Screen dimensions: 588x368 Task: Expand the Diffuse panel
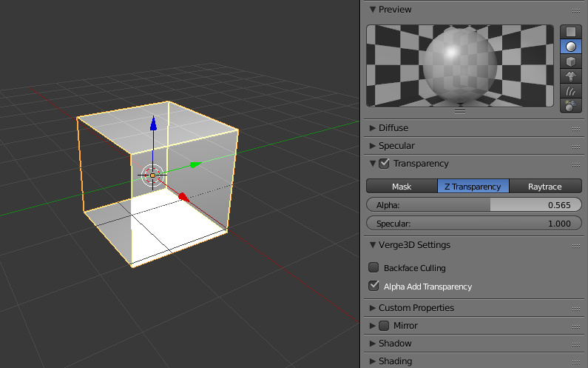(372, 127)
